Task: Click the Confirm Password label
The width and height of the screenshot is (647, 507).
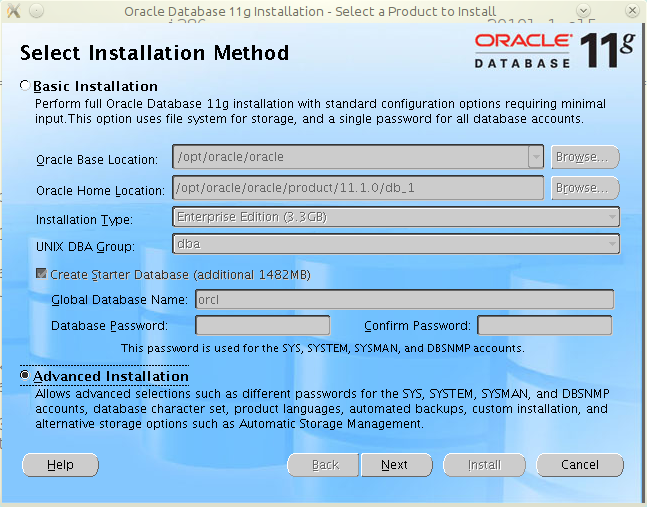Action: pyautogui.click(x=417, y=326)
